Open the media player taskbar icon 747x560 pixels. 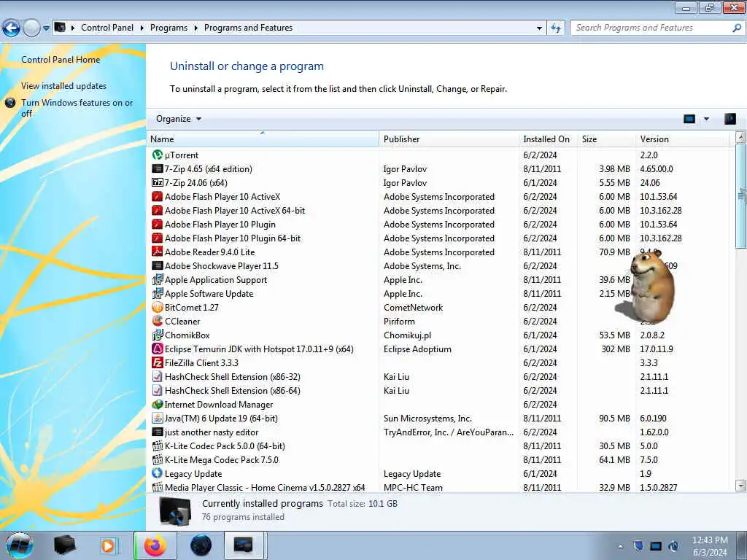108,545
